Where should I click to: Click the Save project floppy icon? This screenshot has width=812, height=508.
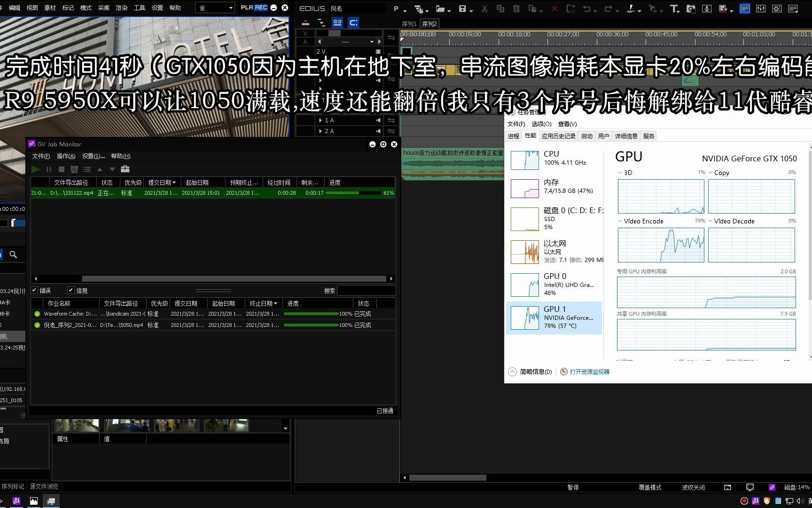click(x=462, y=8)
